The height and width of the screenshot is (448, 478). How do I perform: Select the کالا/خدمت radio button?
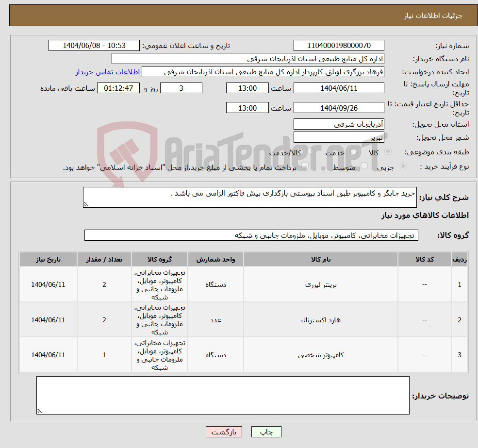(310, 151)
